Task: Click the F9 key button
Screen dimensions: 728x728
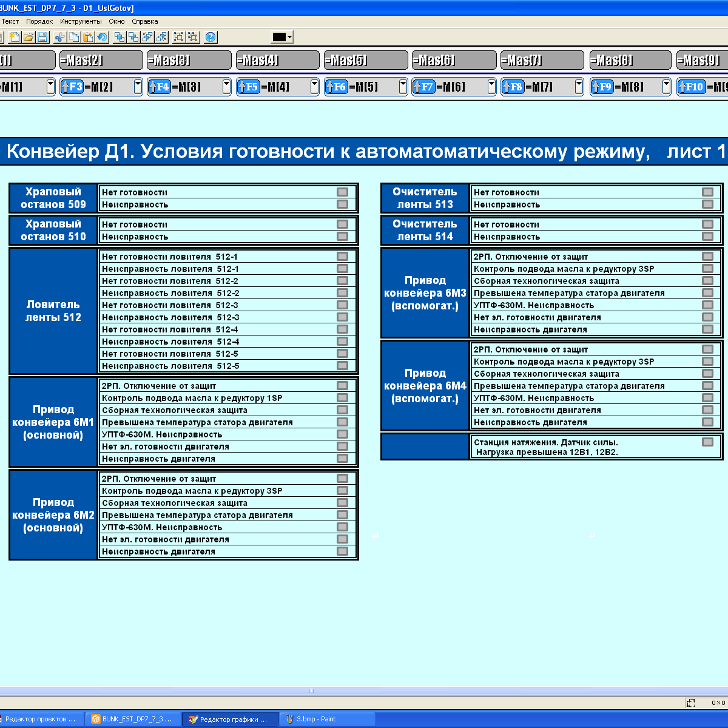Action: [x=602, y=87]
